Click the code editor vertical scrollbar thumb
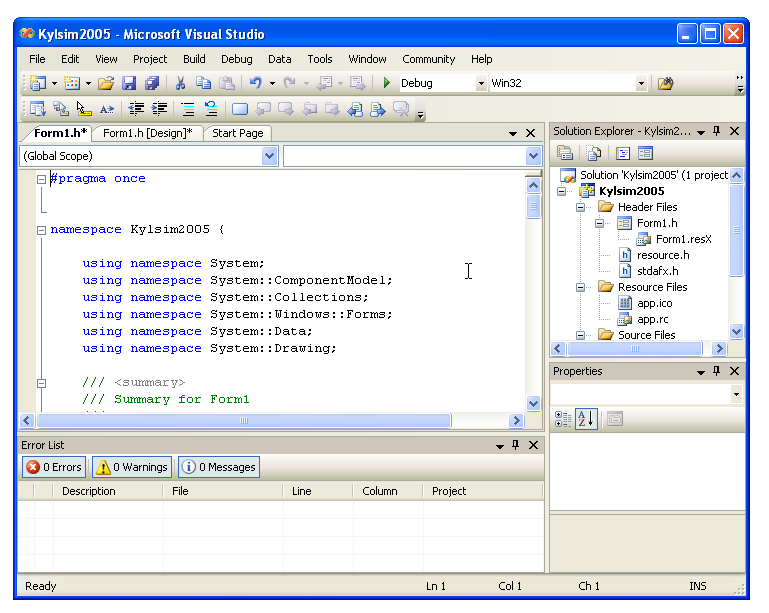 (534, 206)
